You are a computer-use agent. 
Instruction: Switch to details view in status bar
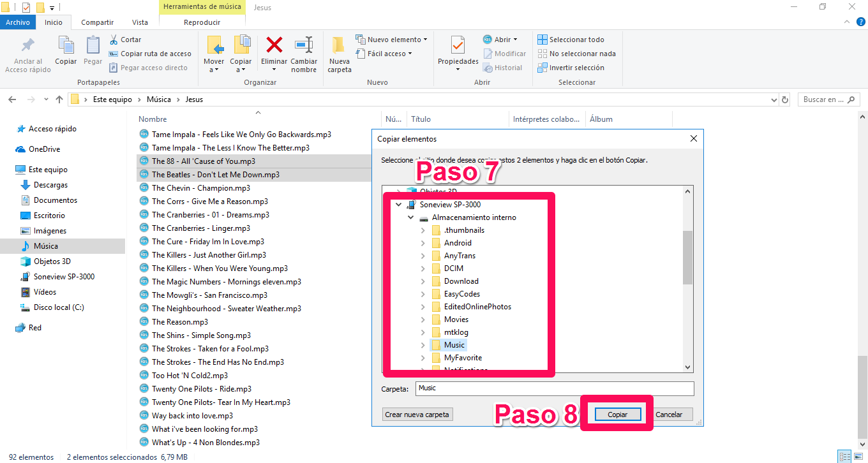coord(845,457)
